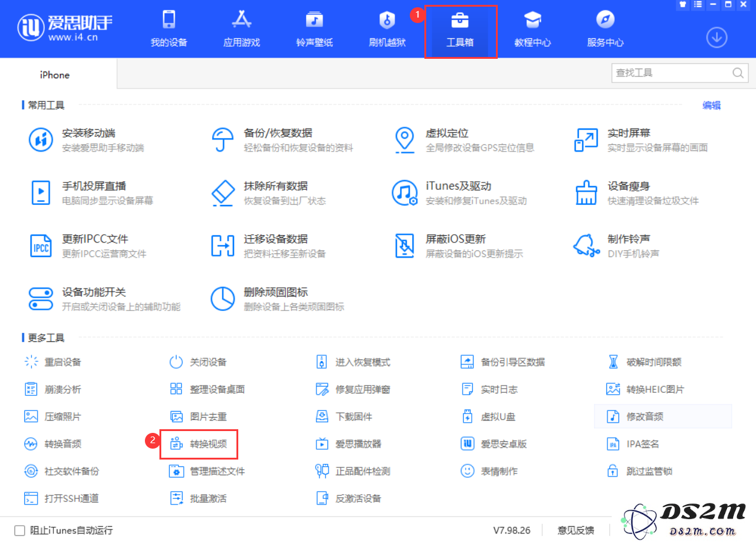Viewport: 756px width, 542px height.
Task: Open the 修改音频 tool
Action: click(663, 417)
